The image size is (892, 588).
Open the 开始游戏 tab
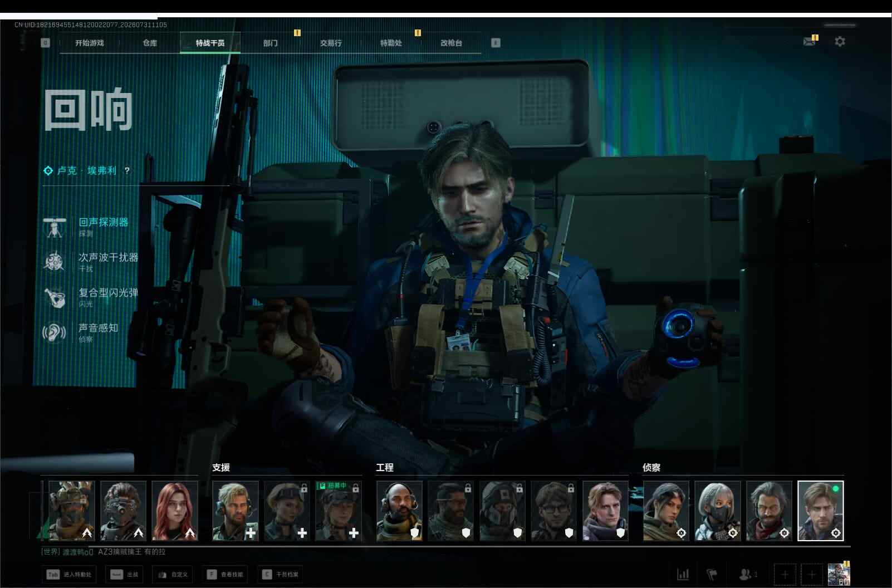90,43
